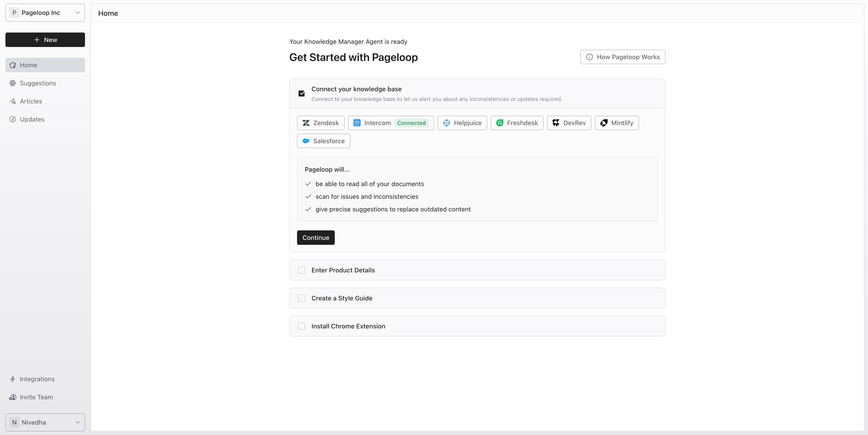
Task: Select the Mintlify logo icon
Action: 604,123
